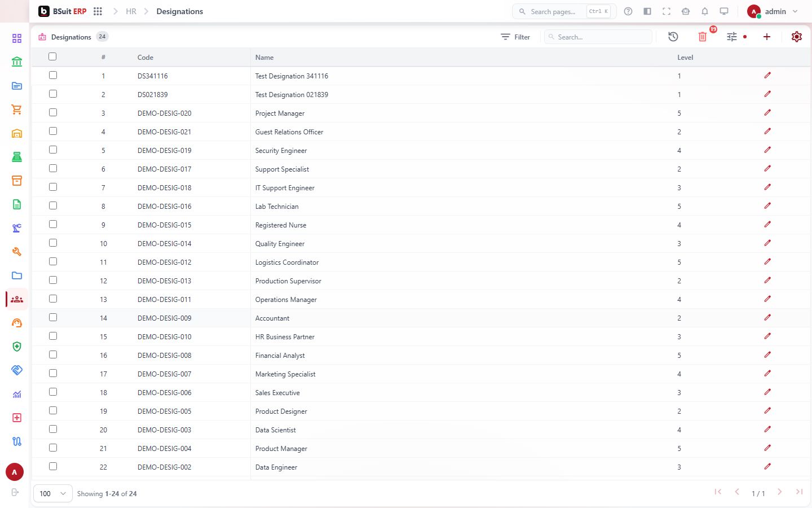Open the headset support sidebar module
This screenshot has width=812, height=508.
tap(17, 323)
